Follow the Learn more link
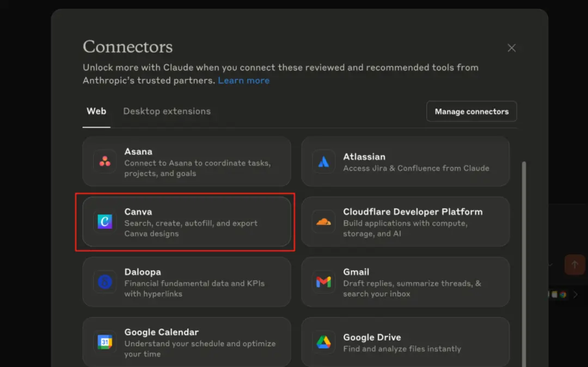The height and width of the screenshot is (367, 588). pyautogui.click(x=244, y=81)
